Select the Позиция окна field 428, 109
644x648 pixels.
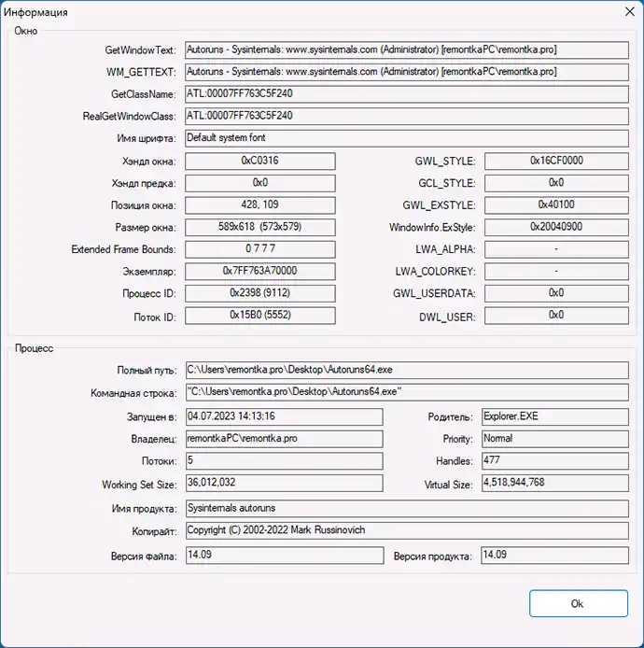pyautogui.click(x=259, y=205)
